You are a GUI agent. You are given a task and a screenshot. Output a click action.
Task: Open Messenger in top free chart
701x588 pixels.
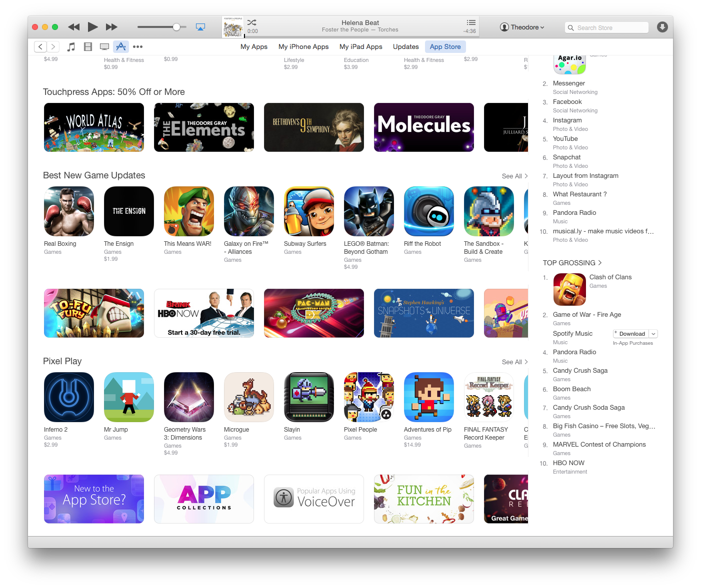point(569,83)
